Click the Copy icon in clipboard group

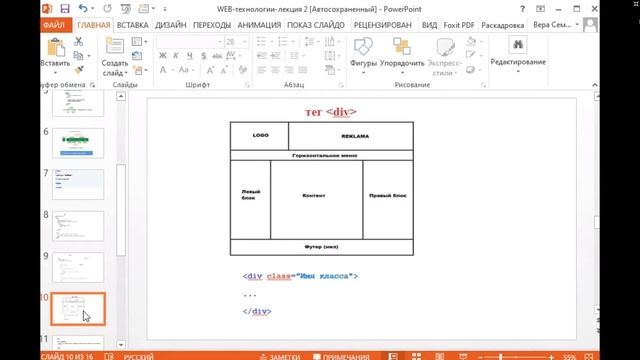pyautogui.click(x=78, y=56)
